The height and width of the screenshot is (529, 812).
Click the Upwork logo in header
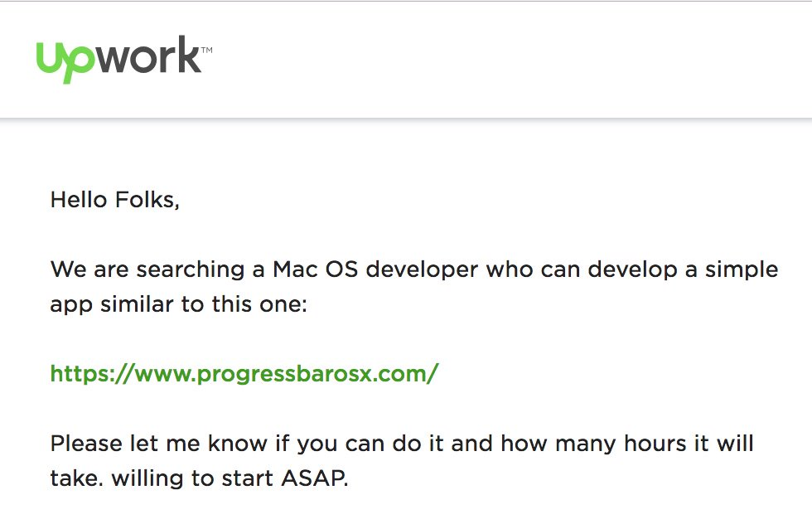[x=123, y=59]
